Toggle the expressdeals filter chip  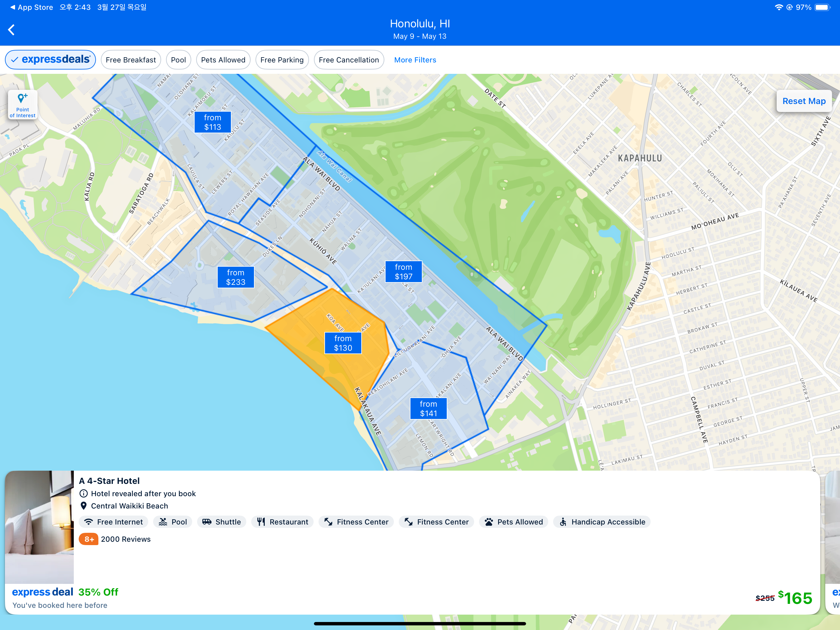50,60
